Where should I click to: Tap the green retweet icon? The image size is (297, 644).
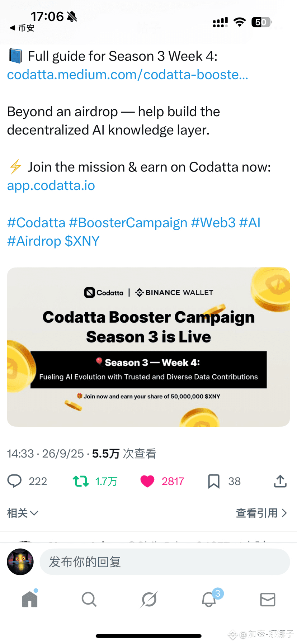(81, 481)
